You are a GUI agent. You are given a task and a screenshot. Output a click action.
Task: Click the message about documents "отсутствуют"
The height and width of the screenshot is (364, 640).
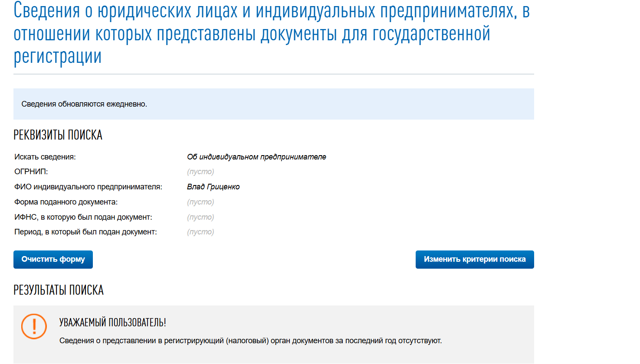pyautogui.click(x=250, y=341)
